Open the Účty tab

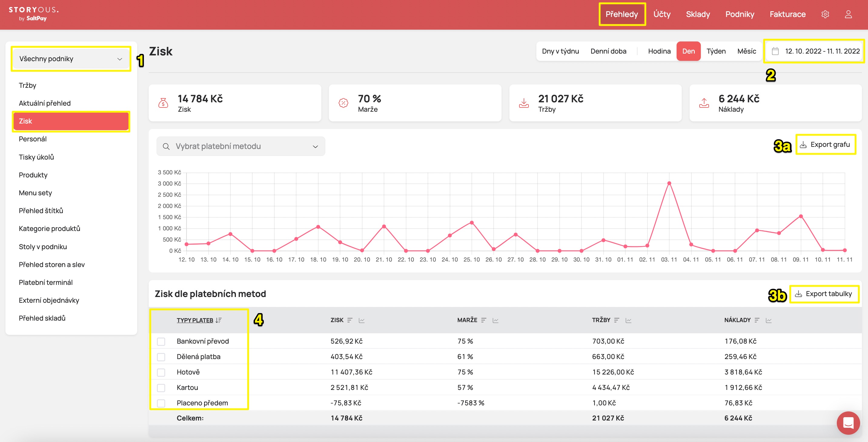(x=662, y=14)
